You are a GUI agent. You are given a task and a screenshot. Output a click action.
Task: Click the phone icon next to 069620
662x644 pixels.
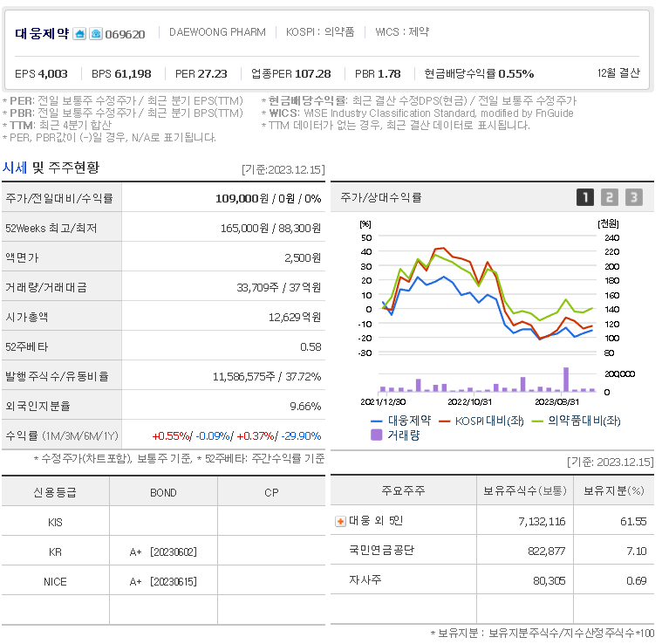96,34
